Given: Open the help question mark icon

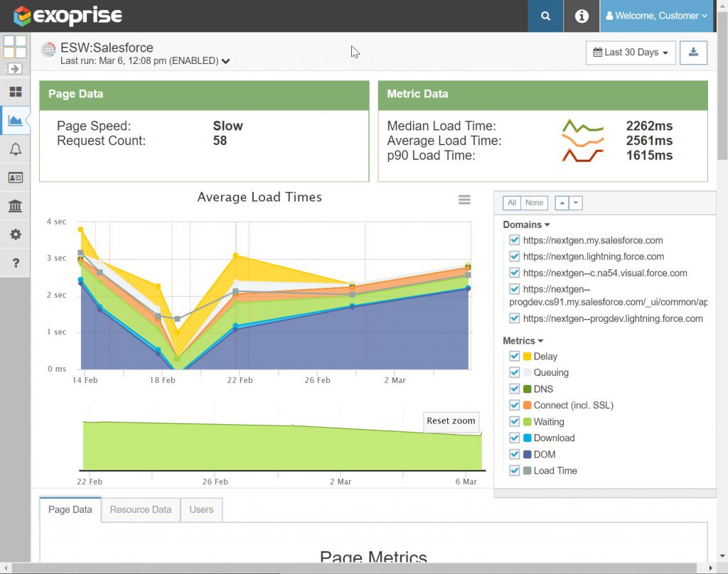Looking at the screenshot, I should [16, 263].
